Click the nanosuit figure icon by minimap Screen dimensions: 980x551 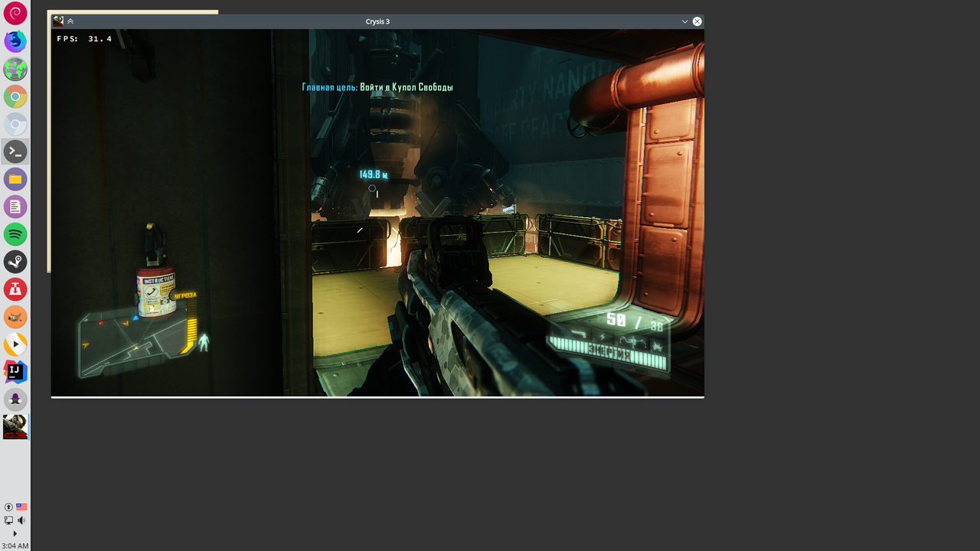tap(204, 342)
